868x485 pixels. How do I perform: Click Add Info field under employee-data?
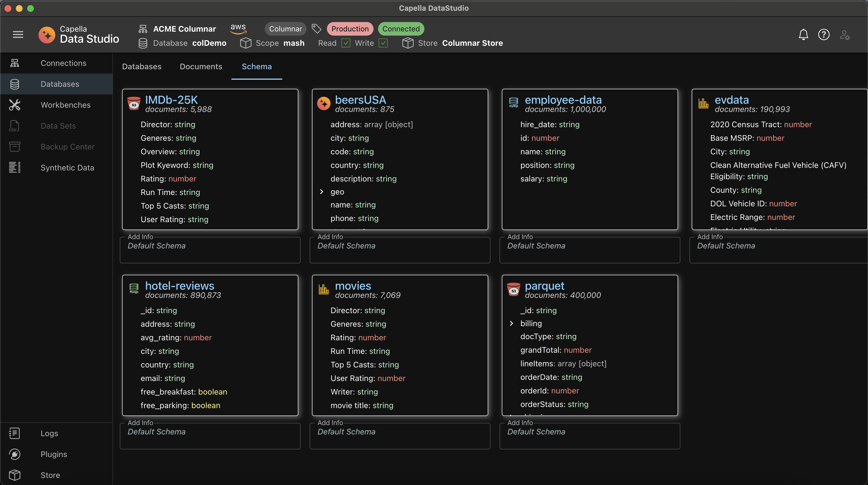tap(590, 250)
